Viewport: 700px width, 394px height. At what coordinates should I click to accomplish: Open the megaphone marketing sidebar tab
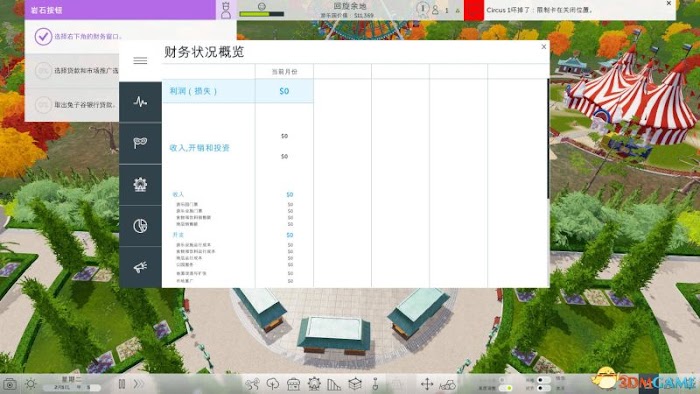click(x=140, y=267)
